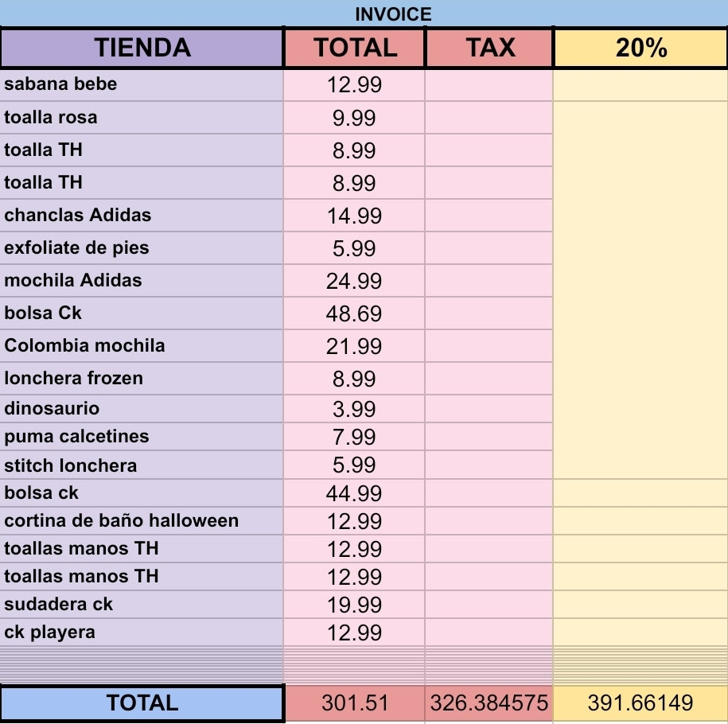
Task: Click the 7.99 price for puma calcetines
Action: pyautogui.click(x=354, y=437)
